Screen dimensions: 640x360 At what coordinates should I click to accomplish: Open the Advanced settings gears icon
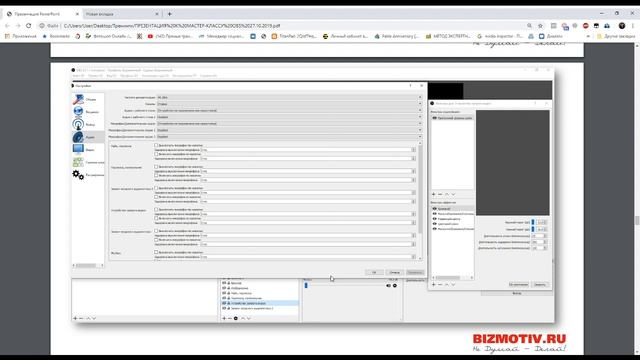point(78,175)
